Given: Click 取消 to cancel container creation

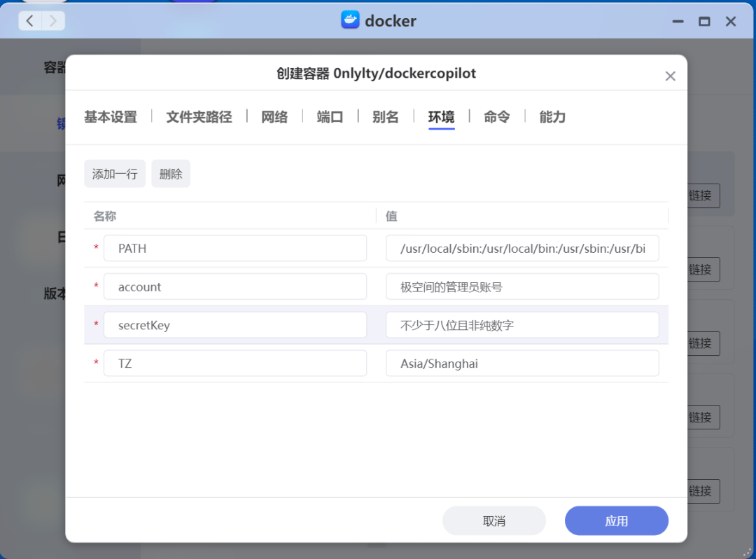Looking at the screenshot, I should tap(493, 520).
